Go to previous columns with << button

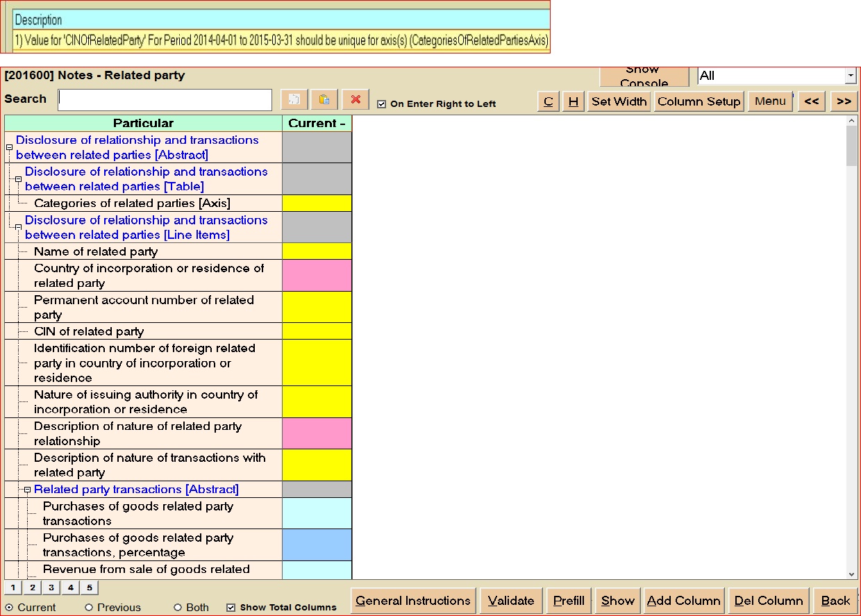coord(811,101)
